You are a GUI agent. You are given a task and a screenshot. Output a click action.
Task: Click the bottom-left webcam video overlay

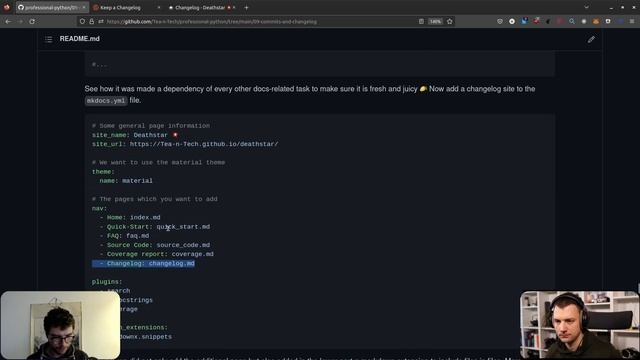[60, 325]
